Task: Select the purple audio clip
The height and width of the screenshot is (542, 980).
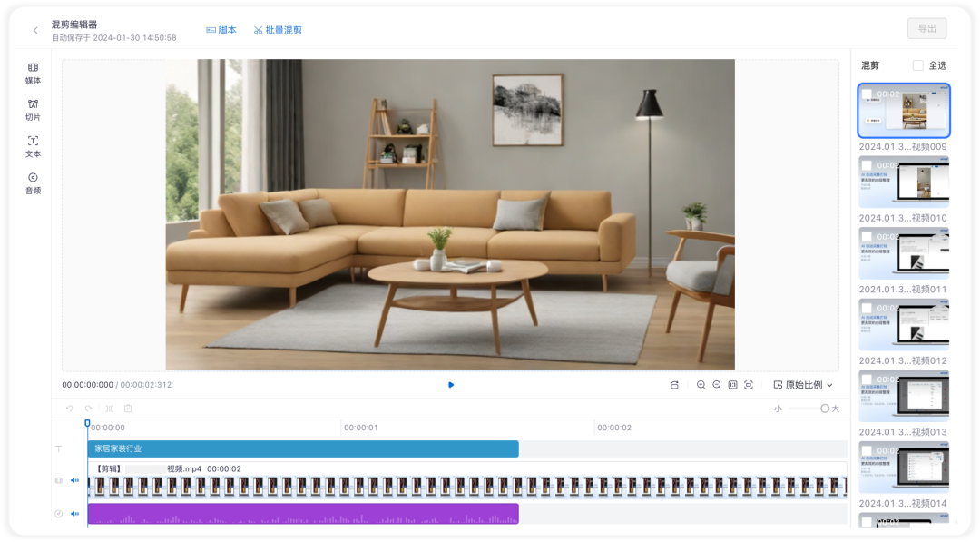Action: click(x=303, y=514)
